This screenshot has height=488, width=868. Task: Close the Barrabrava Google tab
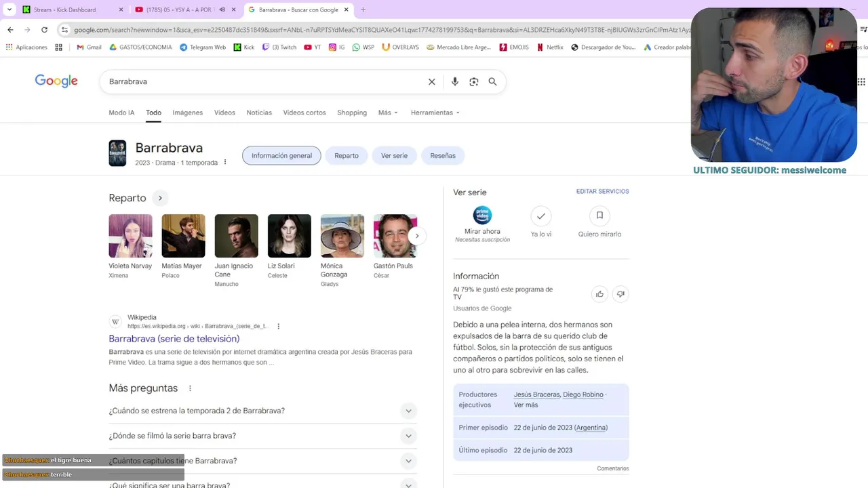pyautogui.click(x=346, y=9)
